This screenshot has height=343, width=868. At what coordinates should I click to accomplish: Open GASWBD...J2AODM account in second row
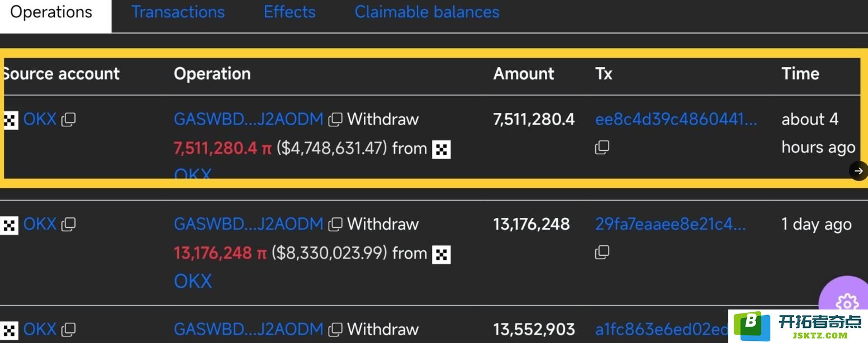[x=249, y=225]
